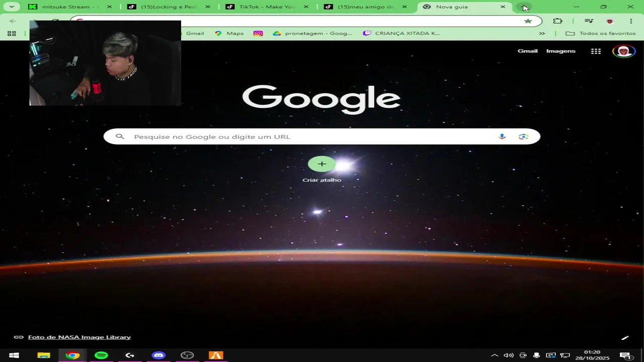Open the customize Chrome pencil button

(625, 338)
